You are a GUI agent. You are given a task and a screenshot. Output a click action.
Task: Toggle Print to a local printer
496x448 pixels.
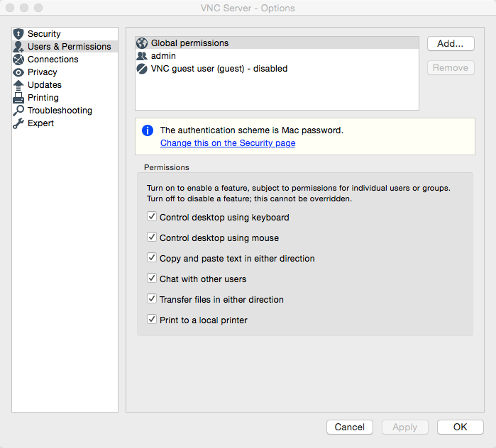point(152,319)
